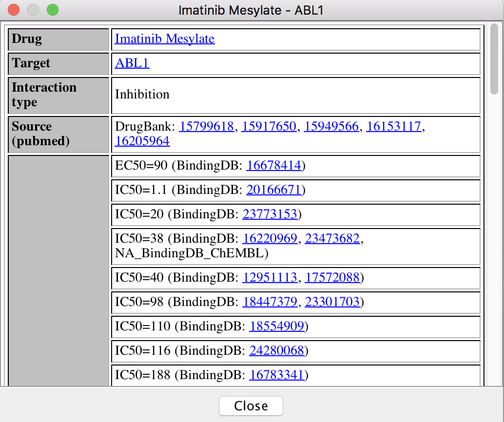Click the Close button

tap(251, 405)
